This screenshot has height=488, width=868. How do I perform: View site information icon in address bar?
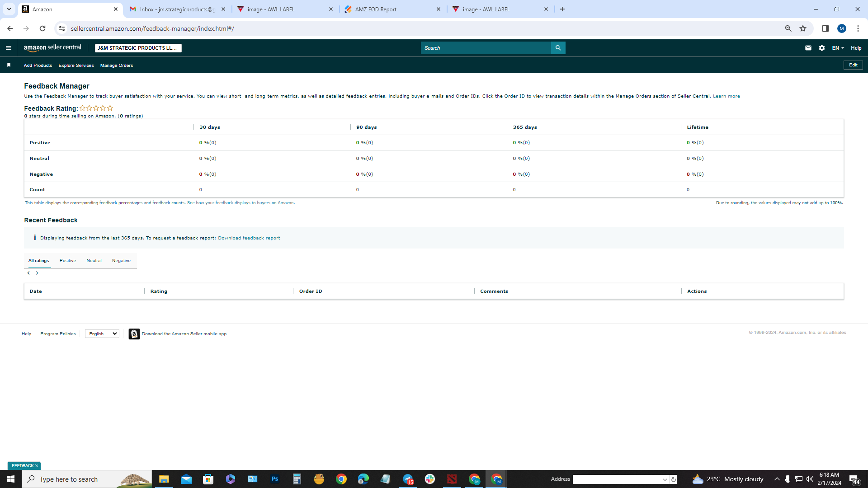coord(62,28)
